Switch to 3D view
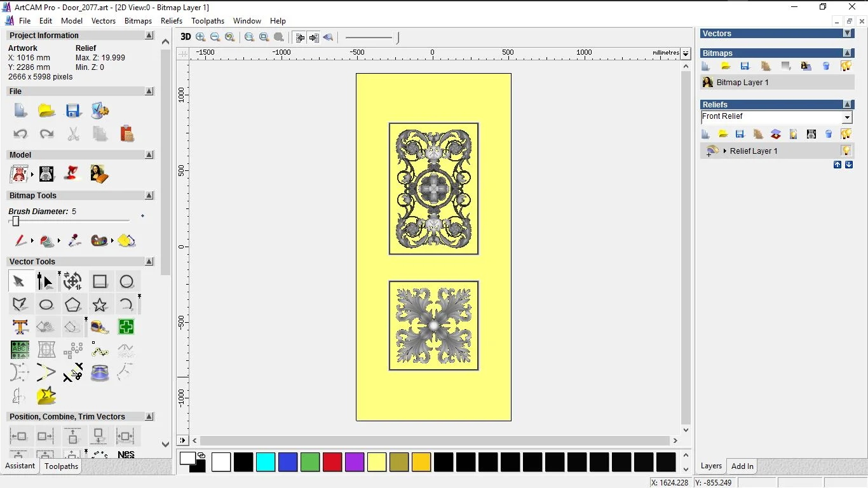The height and width of the screenshot is (488, 868). (185, 37)
